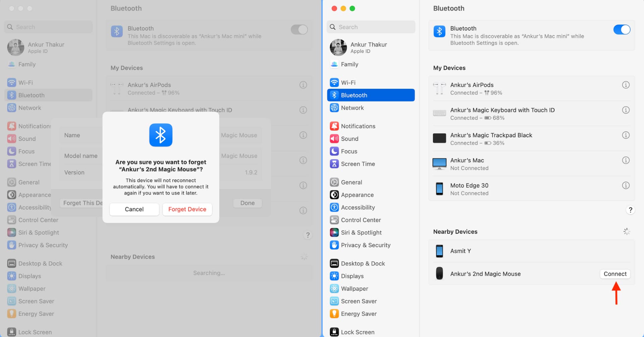Click the Accessibility icon in right sidebar
The width and height of the screenshot is (644, 337).
click(334, 207)
